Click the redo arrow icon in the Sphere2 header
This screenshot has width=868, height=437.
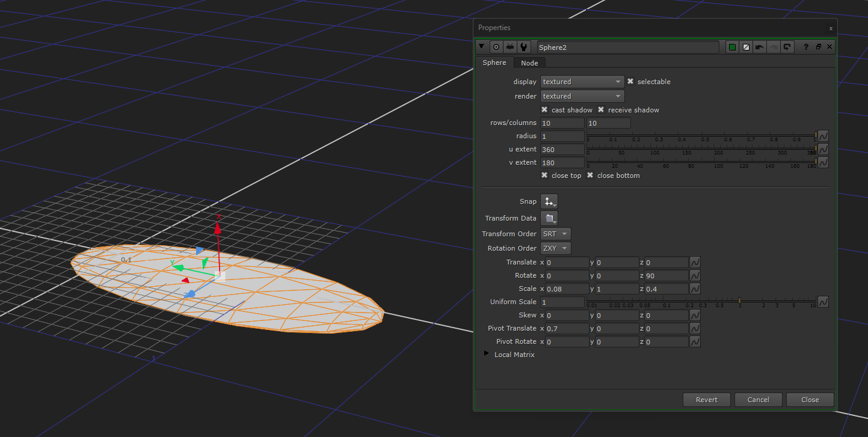click(774, 47)
